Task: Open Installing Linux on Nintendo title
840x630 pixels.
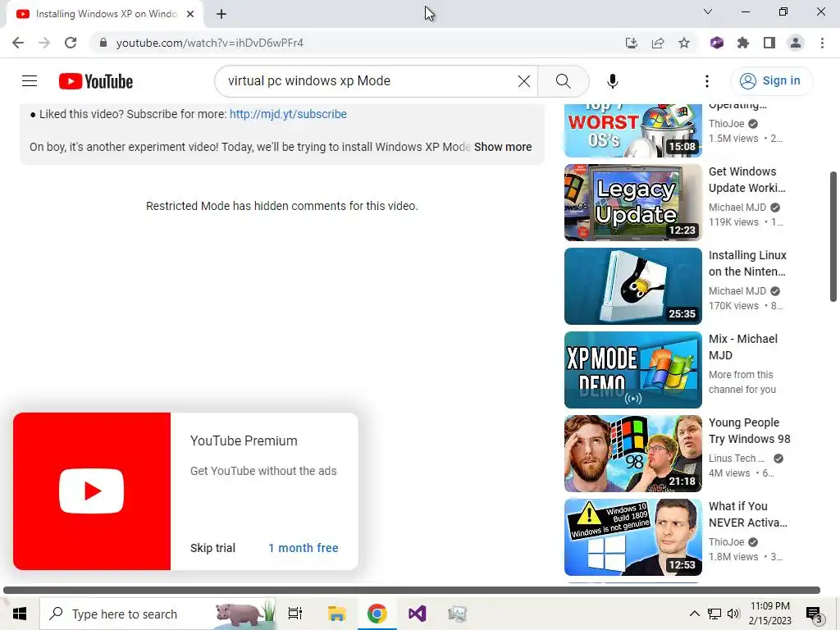Action: click(x=747, y=263)
